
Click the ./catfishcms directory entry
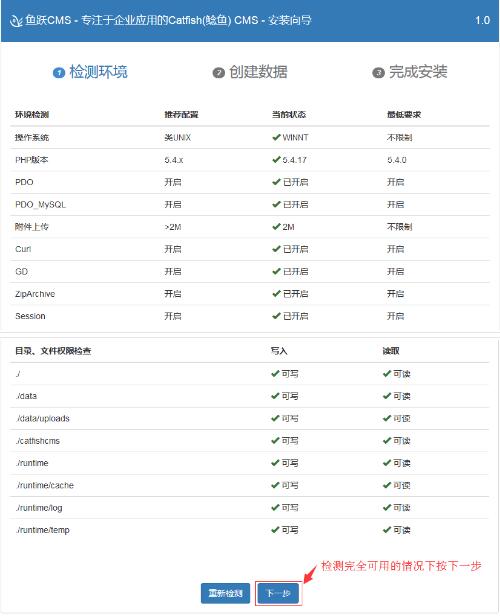pos(38,441)
